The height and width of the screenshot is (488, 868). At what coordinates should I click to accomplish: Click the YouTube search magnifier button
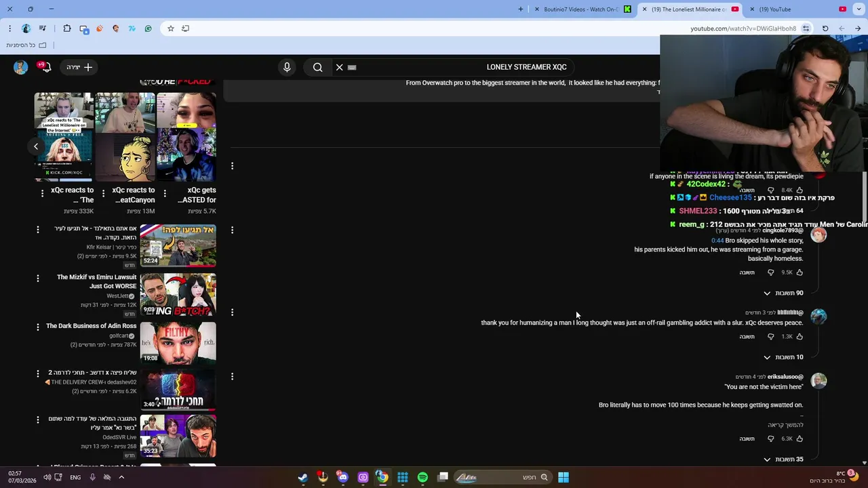pos(317,67)
